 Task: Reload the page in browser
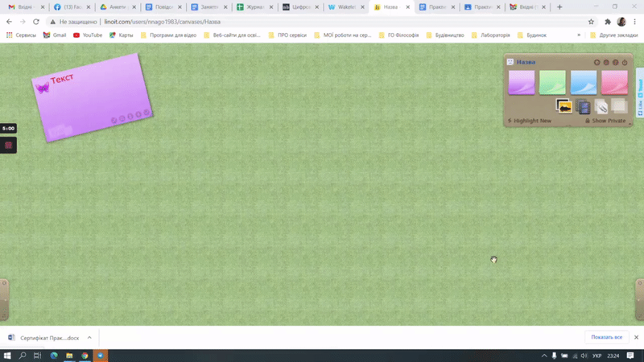(36, 22)
